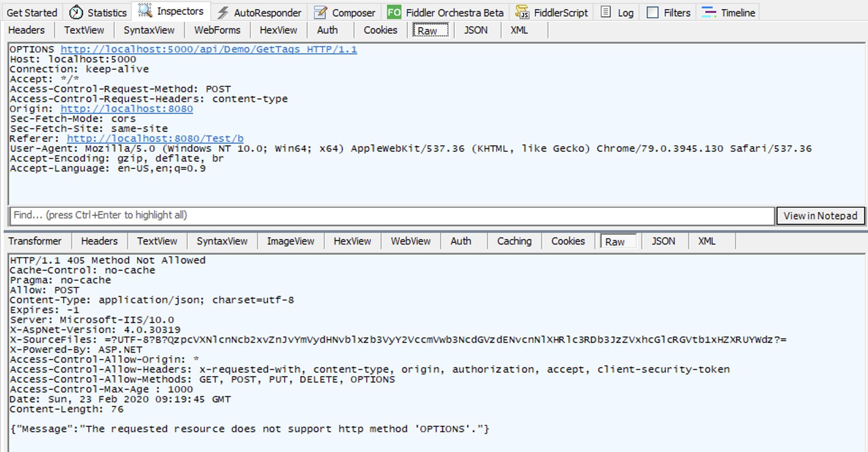Click the Date: Sun, 23 Feb 2020 header
The image size is (868, 452).
[120, 399]
